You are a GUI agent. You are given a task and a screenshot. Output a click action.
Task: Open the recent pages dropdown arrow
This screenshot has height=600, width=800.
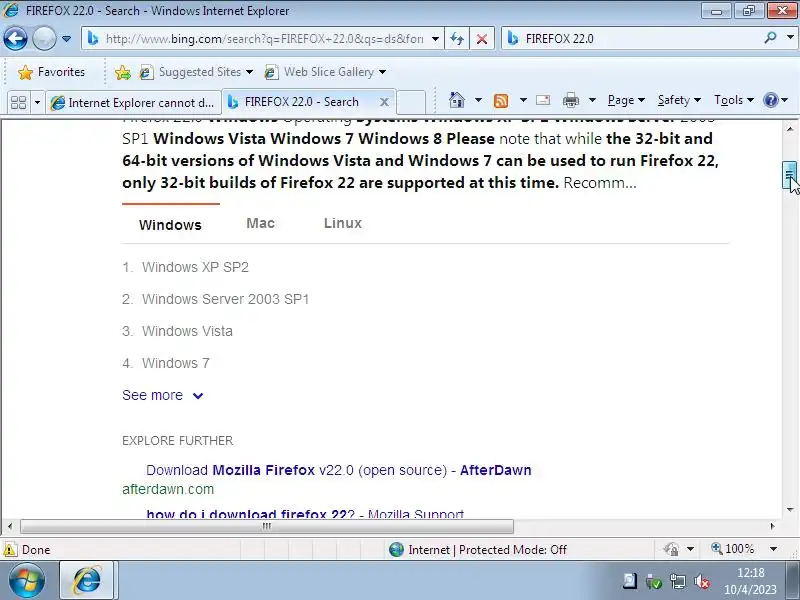66,39
